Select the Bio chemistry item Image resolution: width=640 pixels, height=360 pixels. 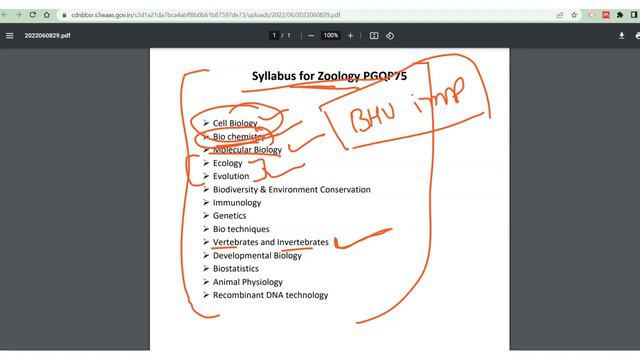[239, 137]
